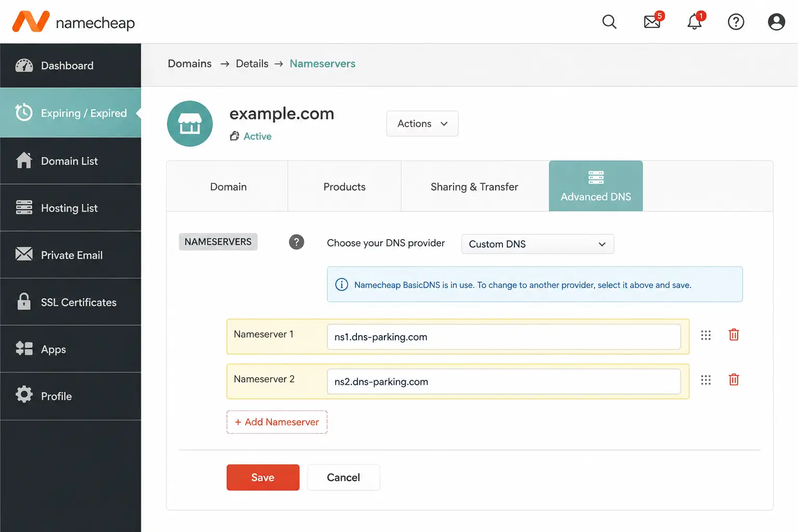The image size is (798, 532).
Task: Click the example.com domain title
Action: click(282, 113)
